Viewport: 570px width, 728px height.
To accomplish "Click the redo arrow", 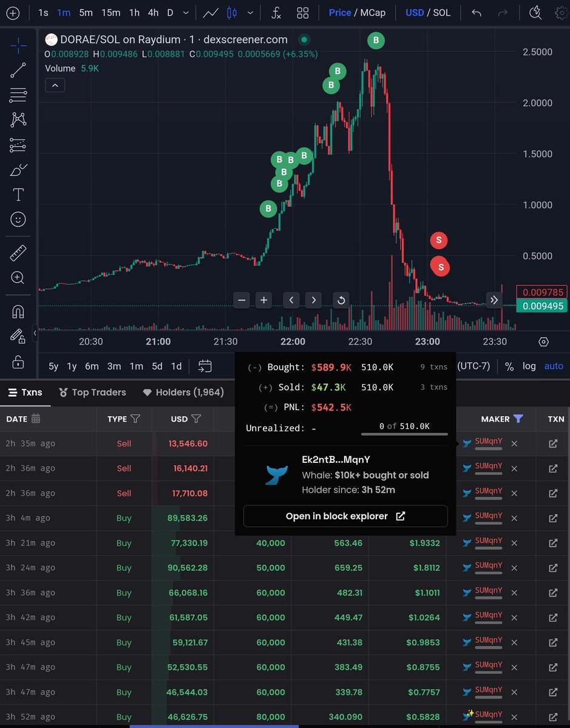I will point(502,13).
